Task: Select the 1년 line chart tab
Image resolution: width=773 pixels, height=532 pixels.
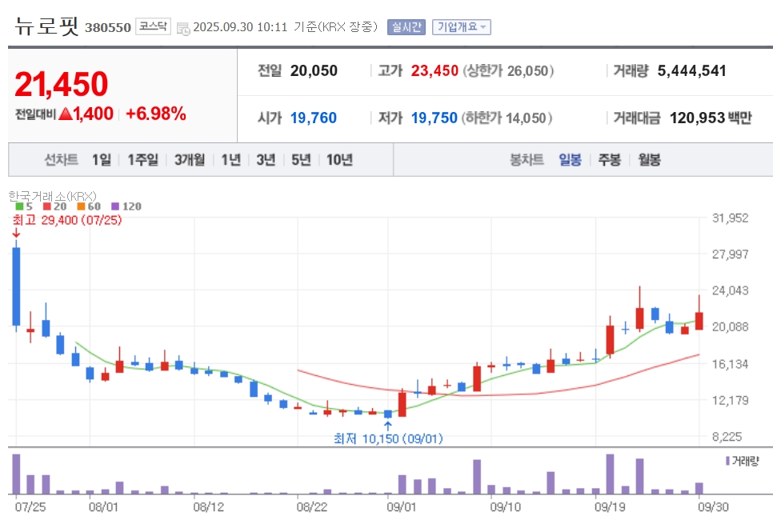Action: [230, 160]
